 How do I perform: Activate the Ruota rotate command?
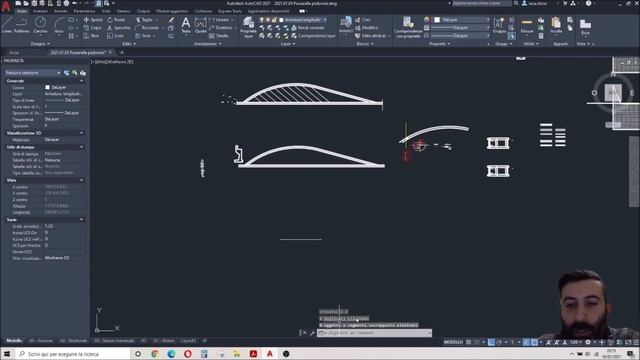click(x=116, y=20)
